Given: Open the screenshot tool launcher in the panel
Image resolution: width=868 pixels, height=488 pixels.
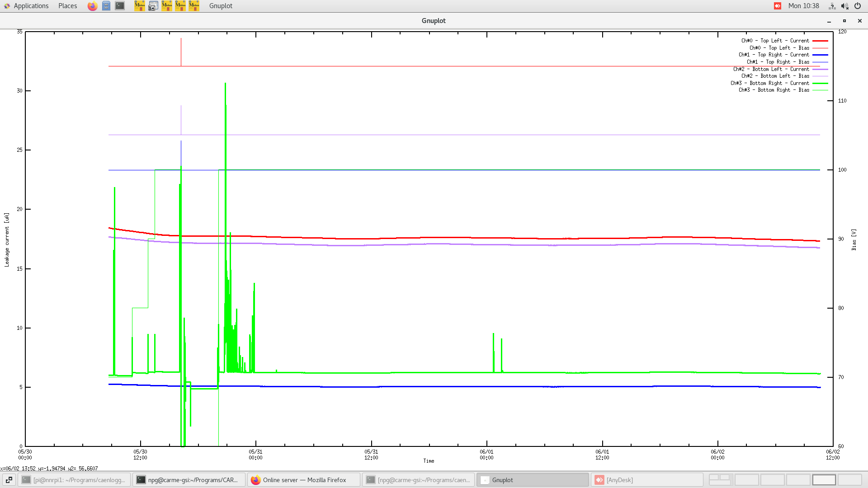Looking at the screenshot, I should click(x=153, y=6).
